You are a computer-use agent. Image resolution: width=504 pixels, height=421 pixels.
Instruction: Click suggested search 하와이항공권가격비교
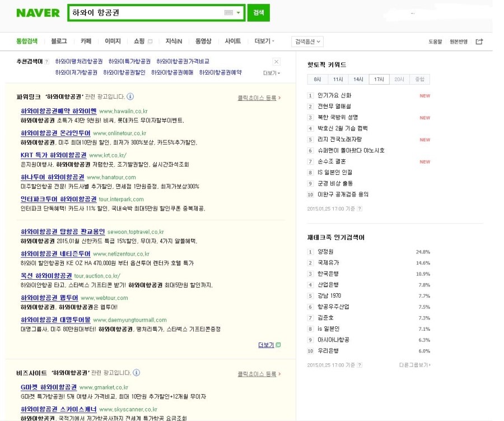(183, 61)
